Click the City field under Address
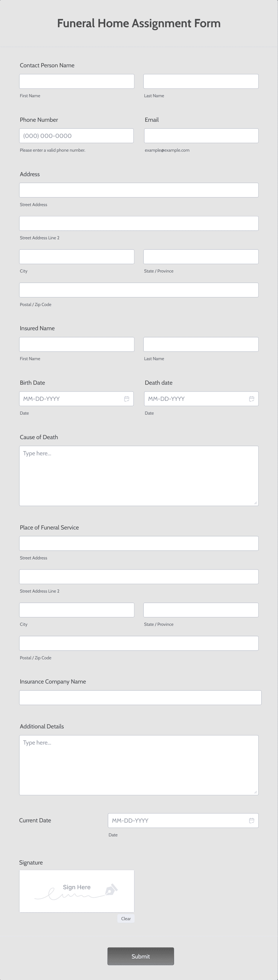Screen dimensions: 278x980 pos(77,256)
